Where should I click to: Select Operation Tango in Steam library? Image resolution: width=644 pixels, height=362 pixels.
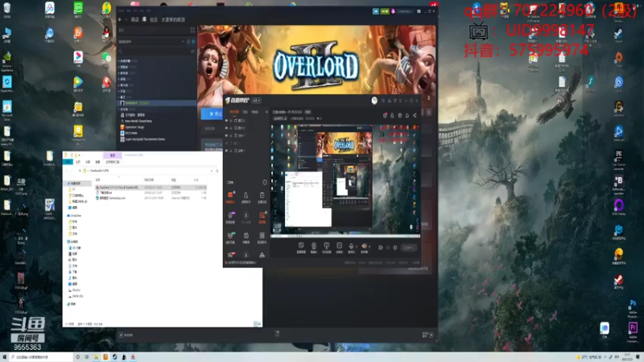click(135, 127)
